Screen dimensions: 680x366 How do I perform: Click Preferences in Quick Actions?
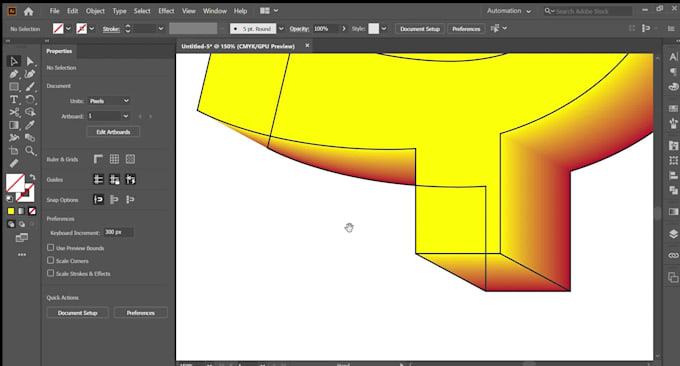pos(141,313)
